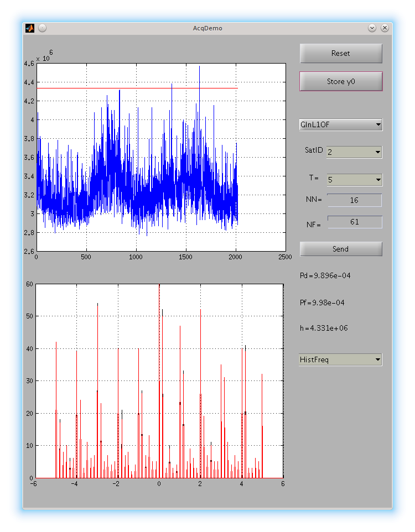Click the histogram bar at zero frequency
Viewport: 415px width, 532px height.
point(159,380)
